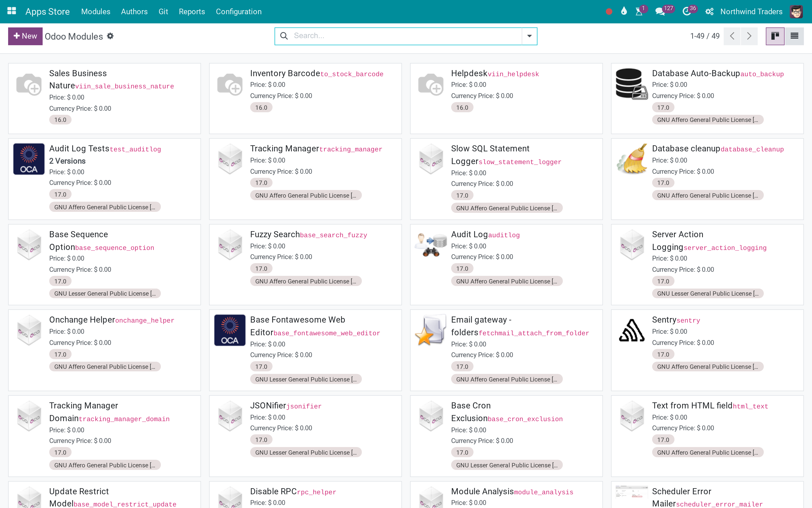Click '2 Versions' on Audit Log Tests
This screenshot has width=812, height=508.
67,161
